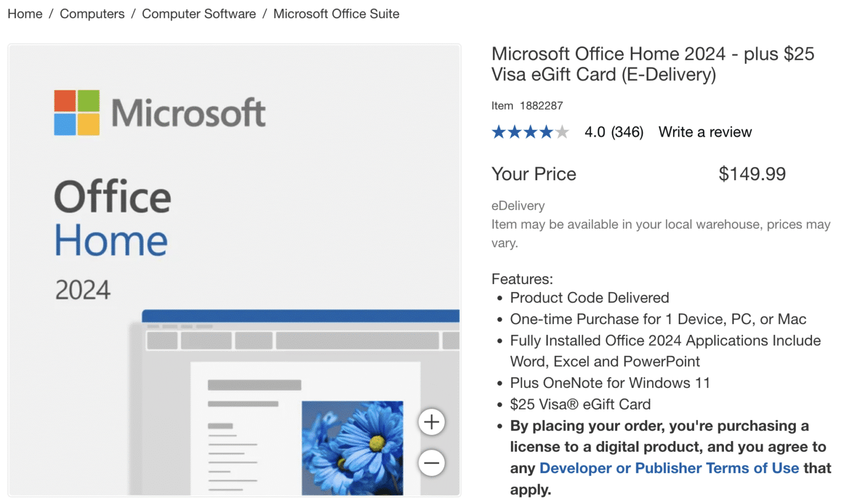Click the review count (346)
Screen dimensions: 868x502
click(x=627, y=132)
